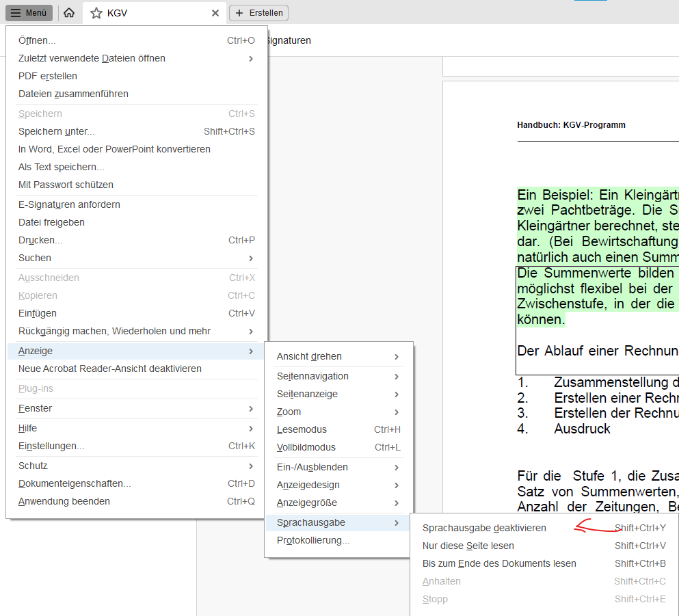Open Drucken... dialog
The width and height of the screenshot is (679, 616).
click(x=136, y=240)
